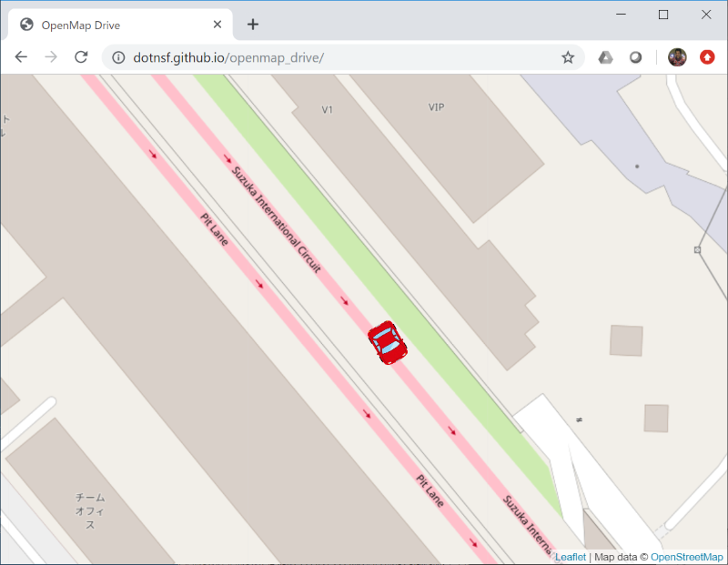Click the red car on the circuit
This screenshot has width=728, height=565.
coord(388,343)
